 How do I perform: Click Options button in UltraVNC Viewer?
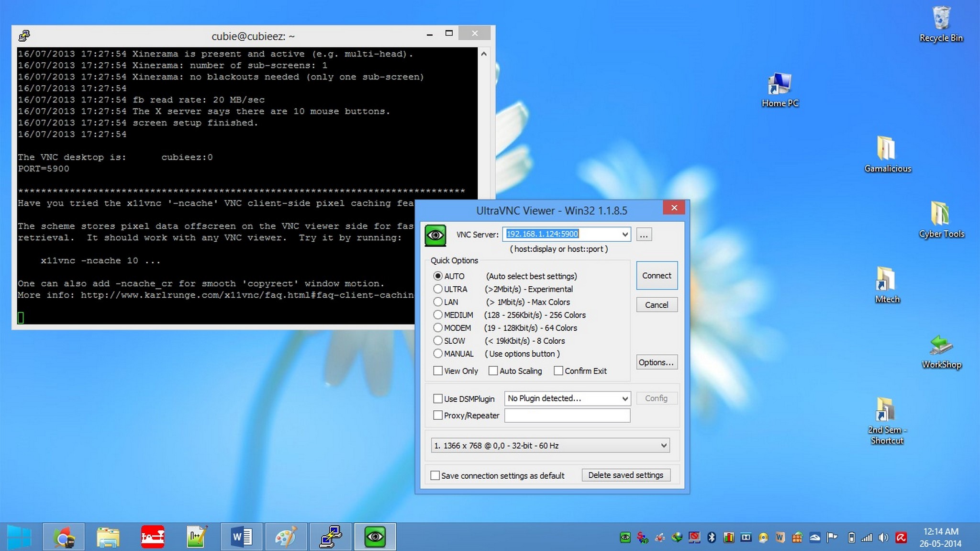pyautogui.click(x=656, y=362)
